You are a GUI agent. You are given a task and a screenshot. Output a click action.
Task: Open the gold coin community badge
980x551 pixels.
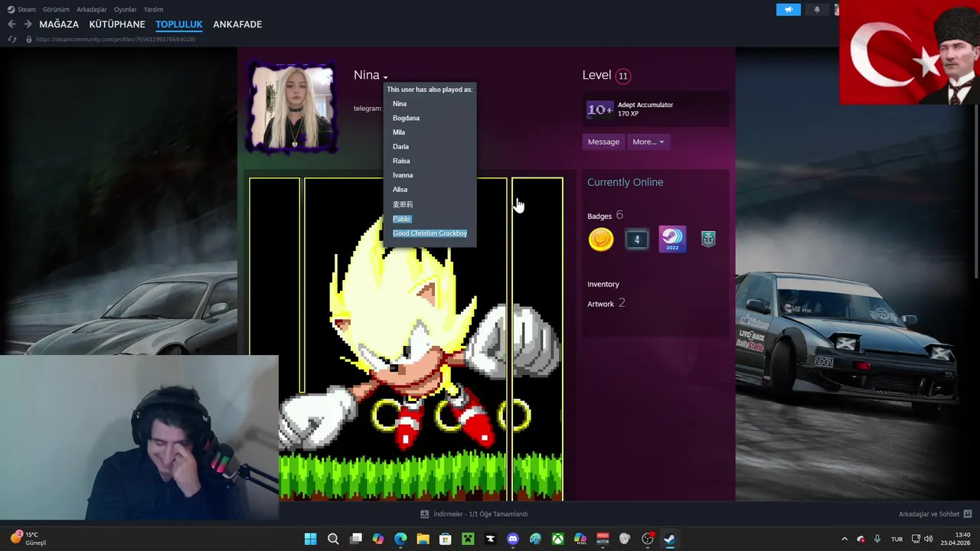point(601,240)
